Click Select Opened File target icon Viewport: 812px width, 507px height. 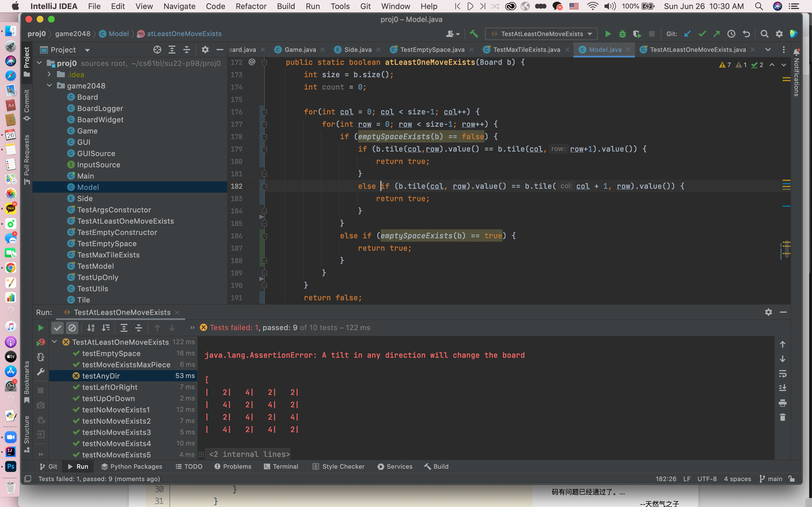coord(157,50)
